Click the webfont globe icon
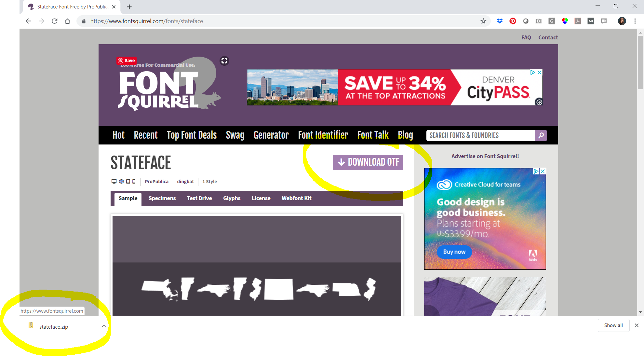644x356 pixels. [121, 181]
